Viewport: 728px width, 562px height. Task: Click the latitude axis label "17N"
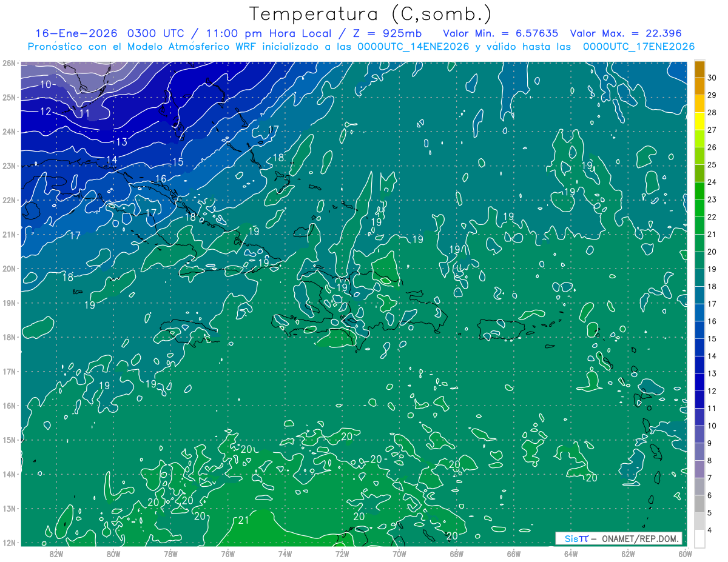pyautogui.click(x=8, y=371)
